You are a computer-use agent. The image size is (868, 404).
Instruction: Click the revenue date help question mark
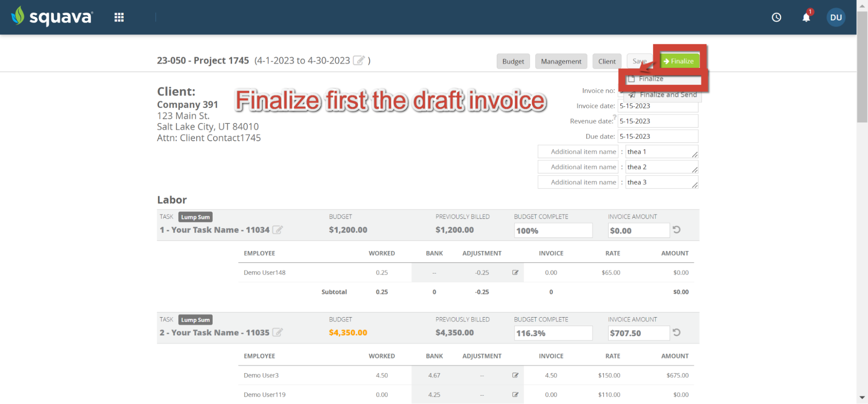pyautogui.click(x=614, y=116)
